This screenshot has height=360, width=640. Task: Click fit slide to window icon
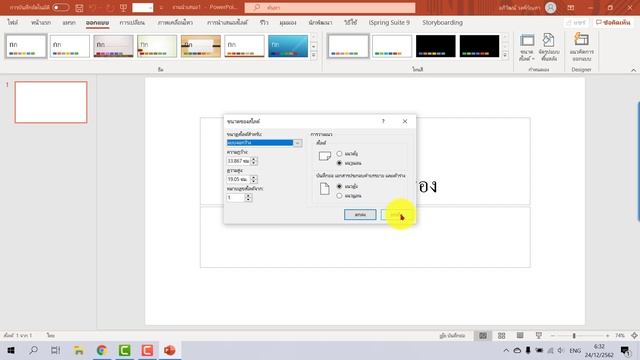pyautogui.click(x=634, y=336)
